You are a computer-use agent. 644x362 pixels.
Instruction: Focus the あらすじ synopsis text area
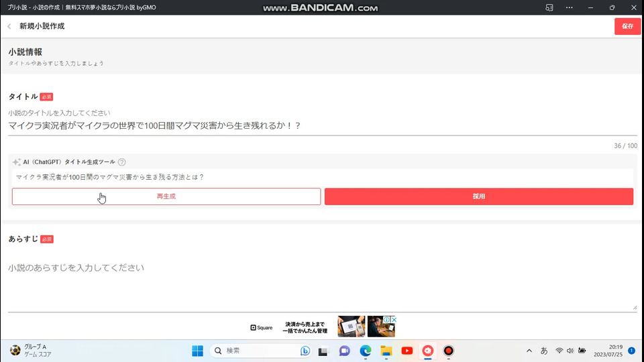click(323, 283)
